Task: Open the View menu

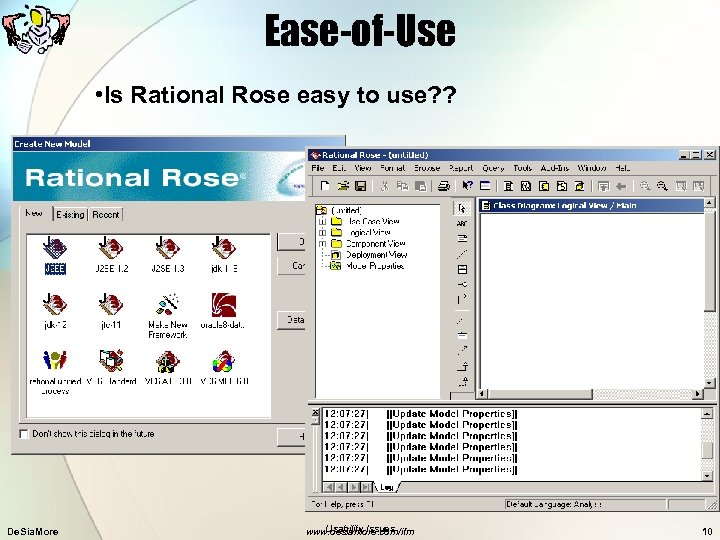Action: pyautogui.click(x=363, y=168)
